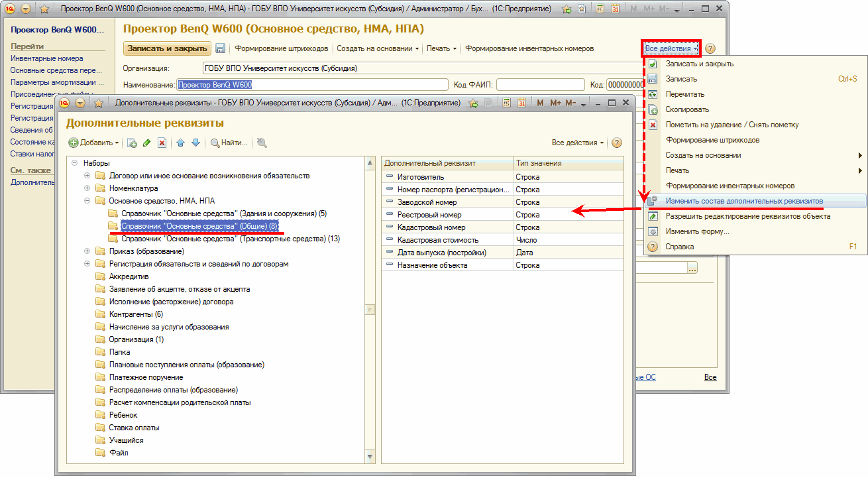The height and width of the screenshot is (478, 868).
Task: Select Контрагенты (6) folder
Action: coord(136,314)
